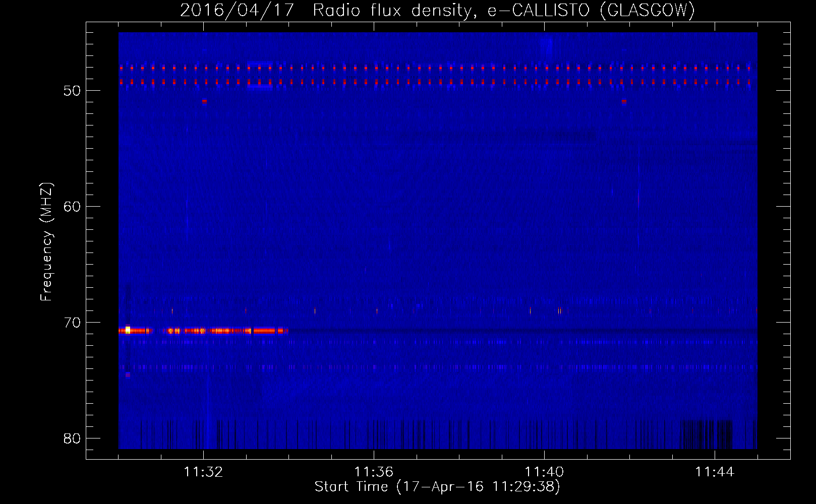The width and height of the screenshot is (816, 504).
Task: Click the '80' frequency tick label
Action: coord(72,438)
